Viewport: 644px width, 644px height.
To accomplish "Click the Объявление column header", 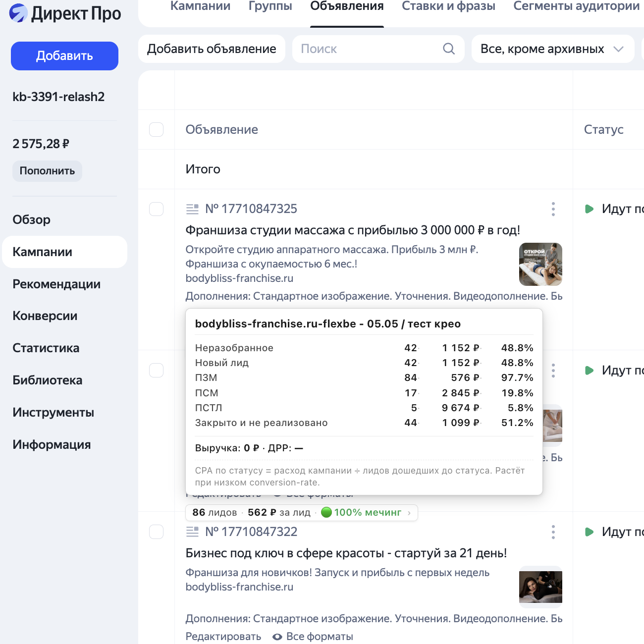I will (x=222, y=130).
